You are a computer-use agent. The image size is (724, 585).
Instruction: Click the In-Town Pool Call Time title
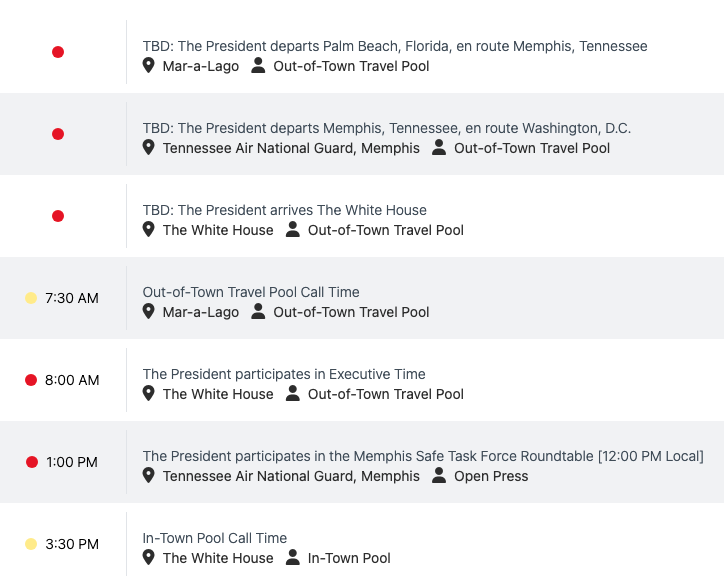[x=214, y=538]
